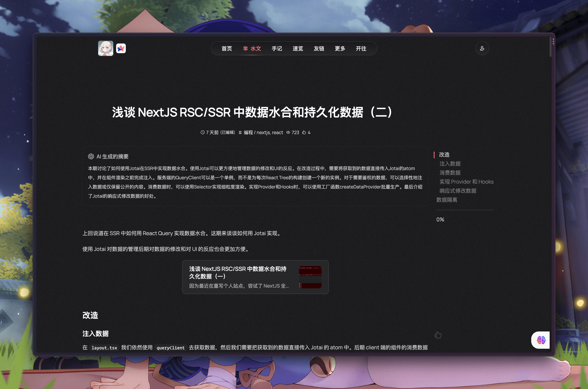Click the eye view-count icon
Screen dimensions: 588x389
pos(288,132)
